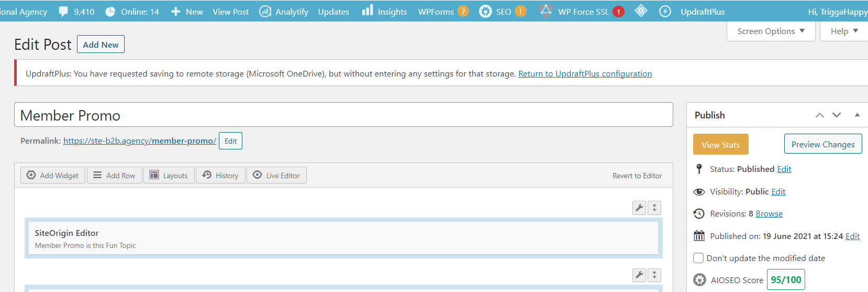Enable Don't update the modified date checkbox

click(x=698, y=258)
